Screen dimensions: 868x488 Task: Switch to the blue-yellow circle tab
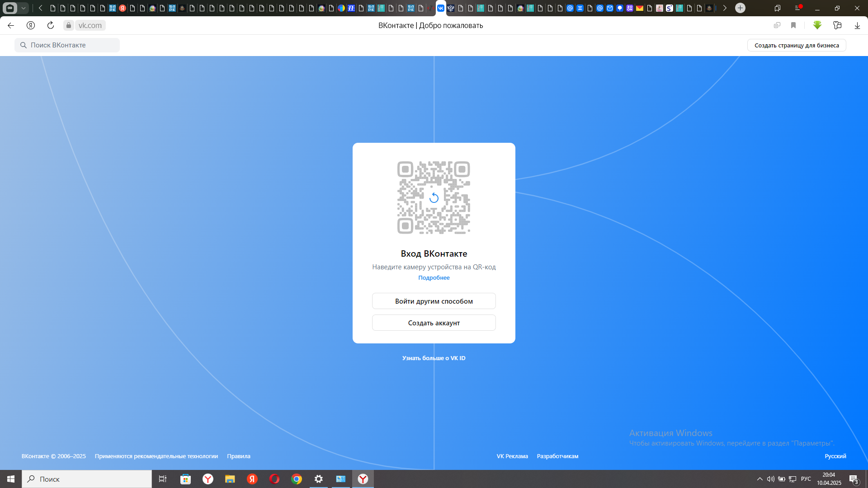341,8
